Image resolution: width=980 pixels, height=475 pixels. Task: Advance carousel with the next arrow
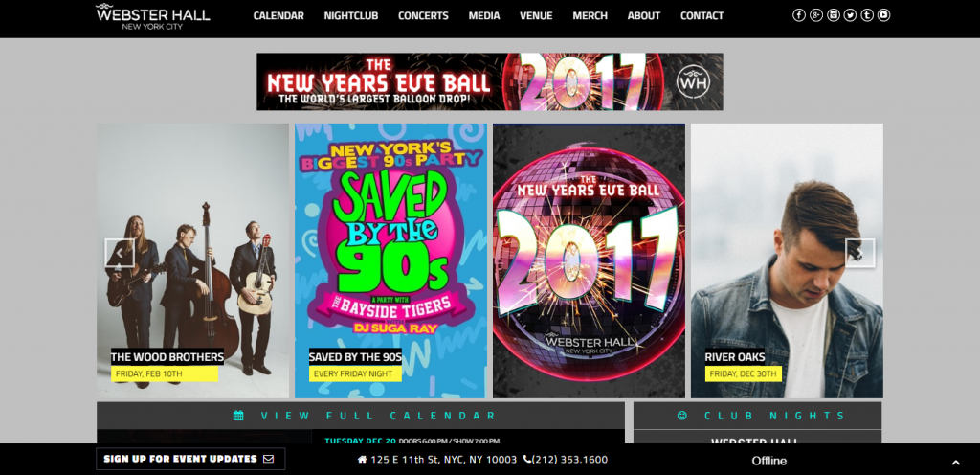[859, 253]
